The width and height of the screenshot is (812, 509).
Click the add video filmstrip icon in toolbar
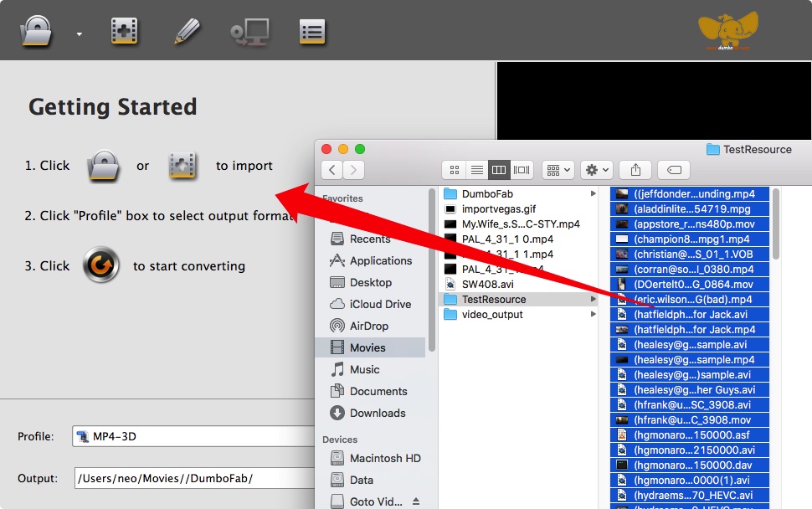point(125,32)
